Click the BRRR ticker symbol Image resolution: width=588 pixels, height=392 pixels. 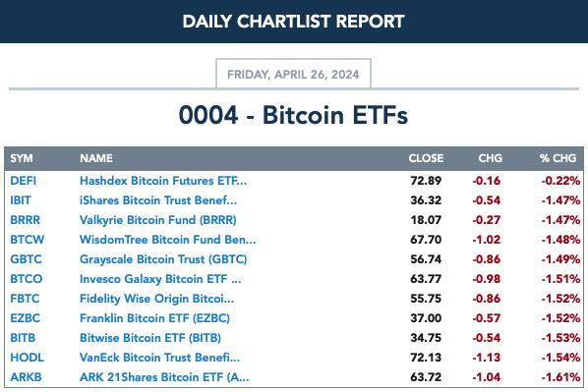pos(26,220)
